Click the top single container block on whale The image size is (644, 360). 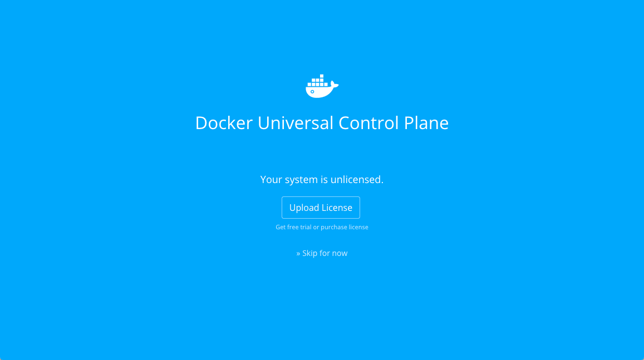coord(322,76)
